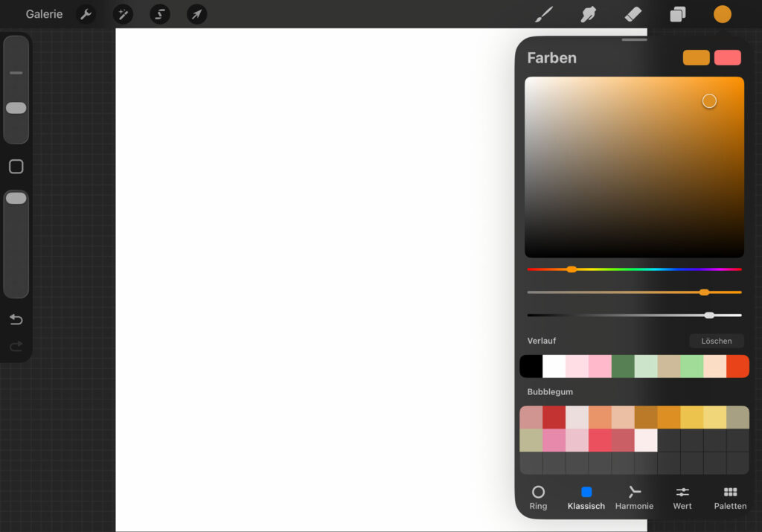Pick first dusty rose Bubblegum swatch
Screen dimensions: 762x532
pos(531,417)
